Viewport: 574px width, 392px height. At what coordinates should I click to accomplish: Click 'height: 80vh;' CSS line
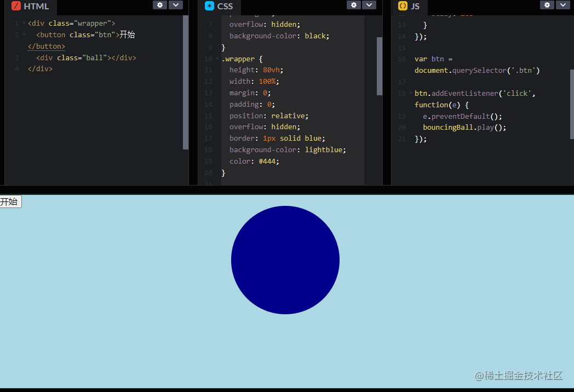point(256,70)
